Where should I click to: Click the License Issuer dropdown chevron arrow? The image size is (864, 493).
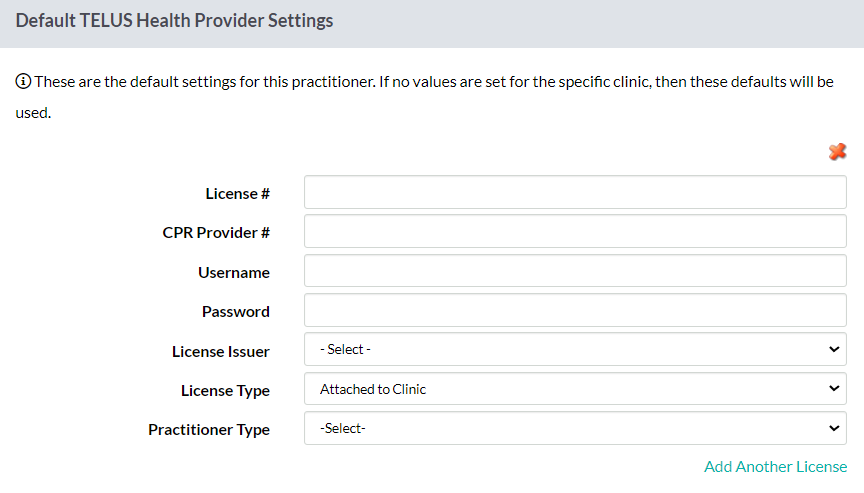point(834,349)
